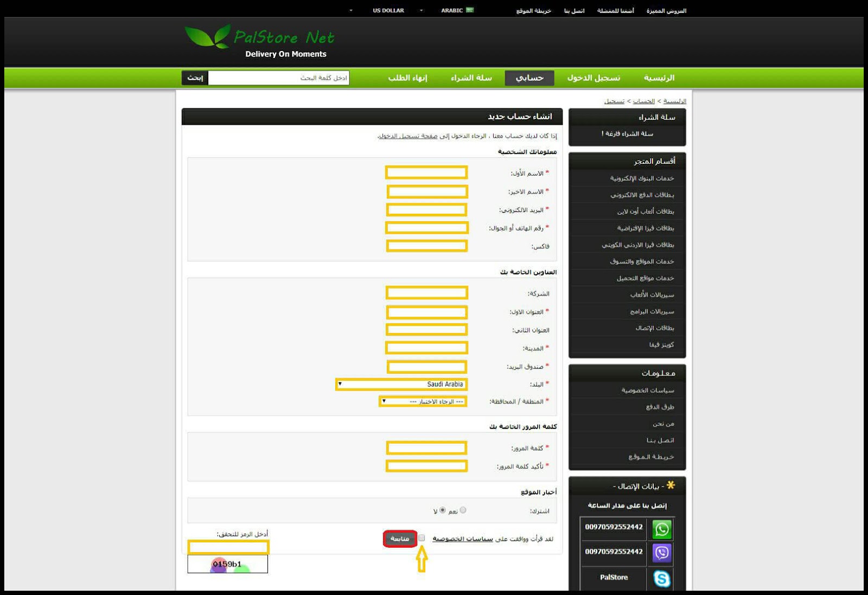Viewport: 868px width, 595px height.
Task: Open the سياسات الخصوصية link near checkbox
Action: click(x=463, y=539)
